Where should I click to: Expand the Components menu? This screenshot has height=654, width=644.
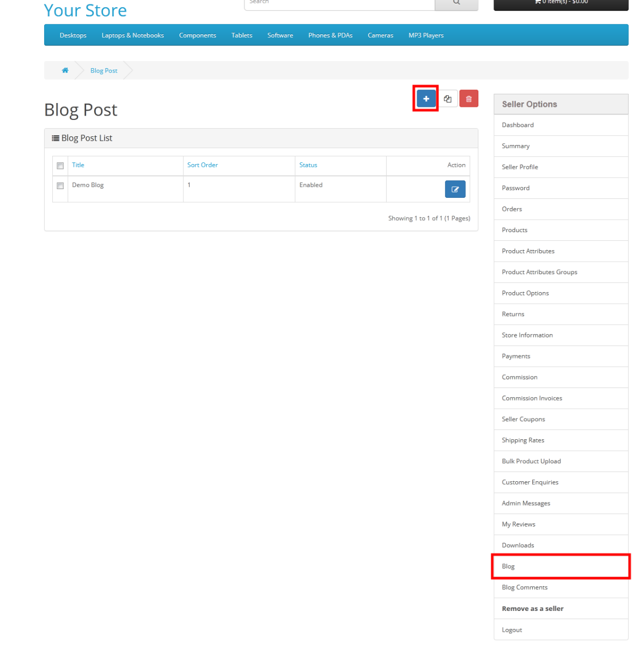click(x=197, y=35)
